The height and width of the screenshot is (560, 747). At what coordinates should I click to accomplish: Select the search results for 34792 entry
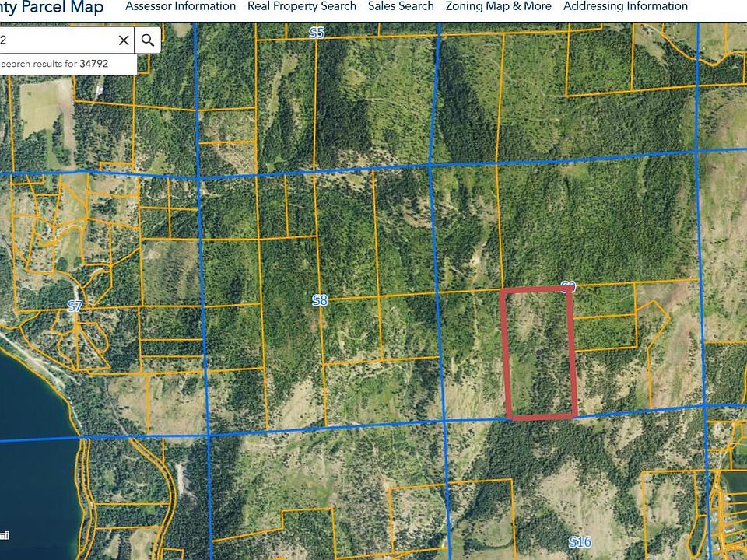tap(68, 64)
